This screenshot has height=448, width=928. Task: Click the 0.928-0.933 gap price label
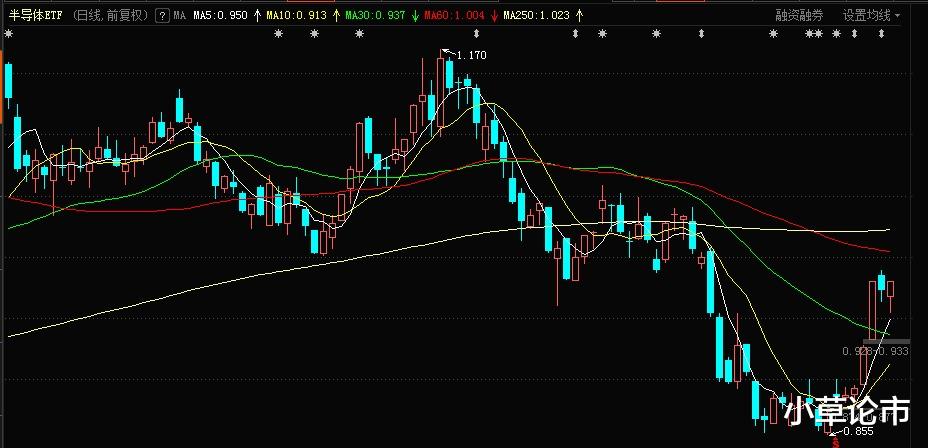click(875, 352)
